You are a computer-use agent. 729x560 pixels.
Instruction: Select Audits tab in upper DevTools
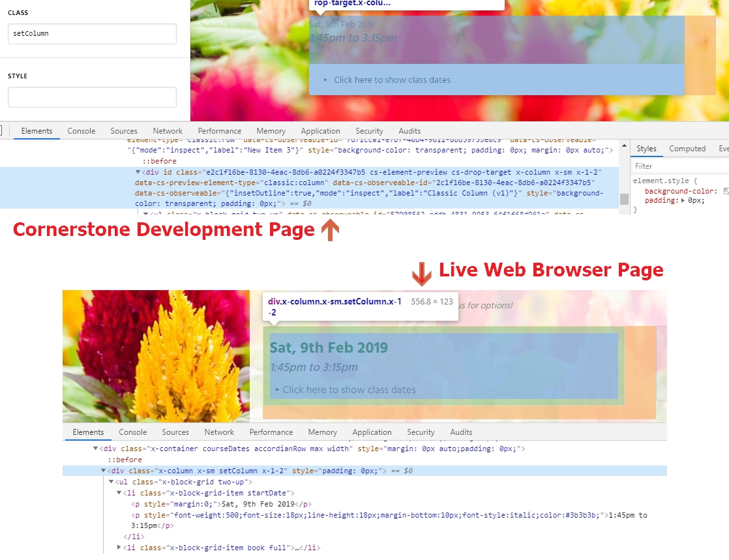pyautogui.click(x=409, y=131)
